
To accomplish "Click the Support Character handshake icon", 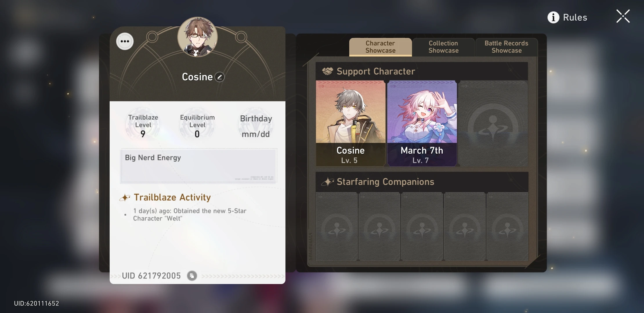I will pyautogui.click(x=328, y=71).
